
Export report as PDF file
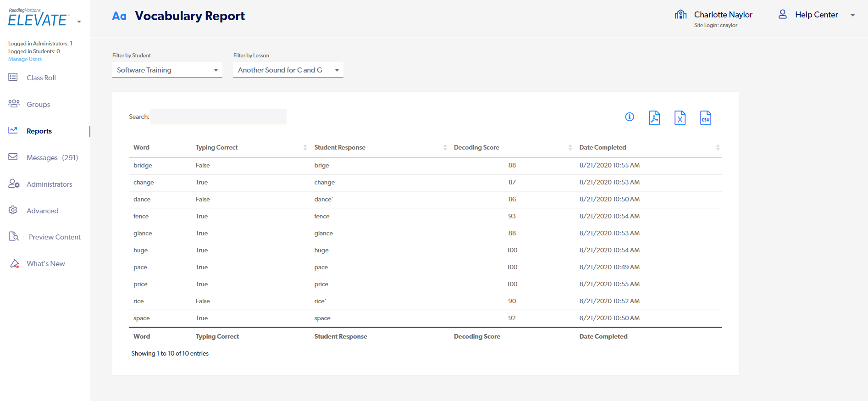pyautogui.click(x=654, y=118)
